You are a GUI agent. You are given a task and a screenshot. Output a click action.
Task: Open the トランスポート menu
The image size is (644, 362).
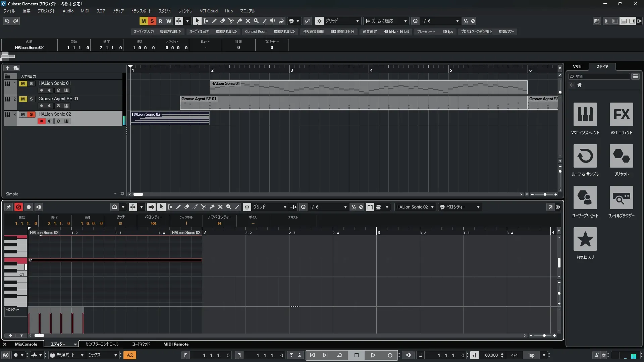141,11
